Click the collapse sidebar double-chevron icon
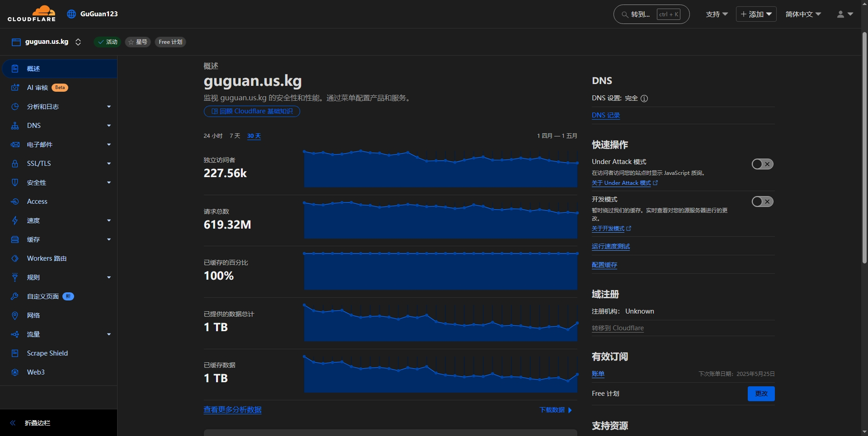The width and height of the screenshot is (868, 436). [x=13, y=423]
